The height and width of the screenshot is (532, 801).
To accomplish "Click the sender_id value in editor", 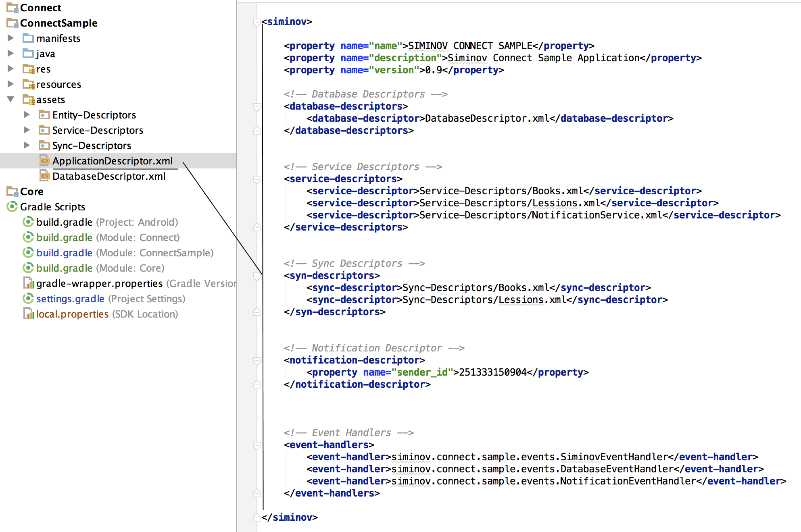I will coord(492,372).
